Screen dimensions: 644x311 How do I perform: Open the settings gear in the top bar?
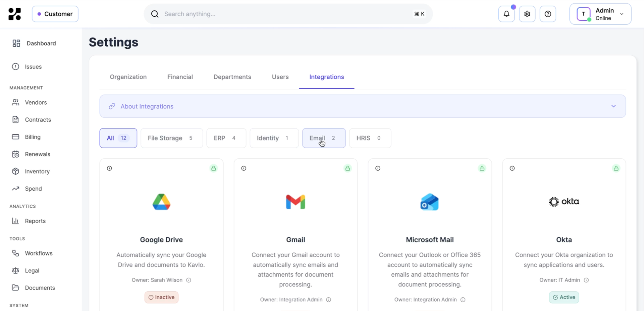(527, 14)
